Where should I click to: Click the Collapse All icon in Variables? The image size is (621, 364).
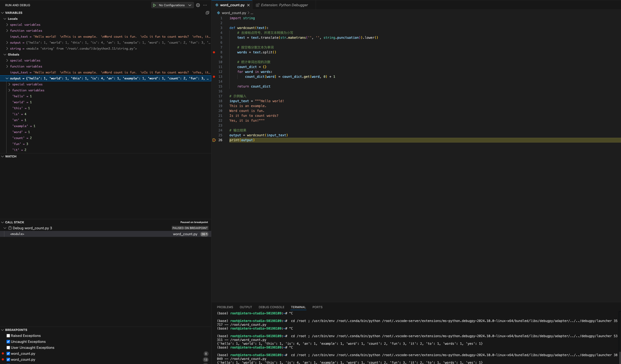207,13
